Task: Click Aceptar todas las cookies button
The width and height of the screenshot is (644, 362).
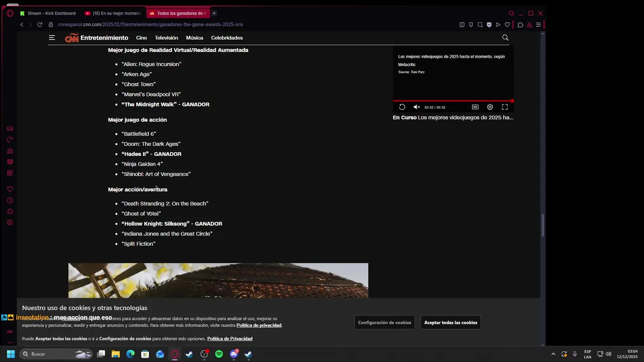Action: coord(451,322)
